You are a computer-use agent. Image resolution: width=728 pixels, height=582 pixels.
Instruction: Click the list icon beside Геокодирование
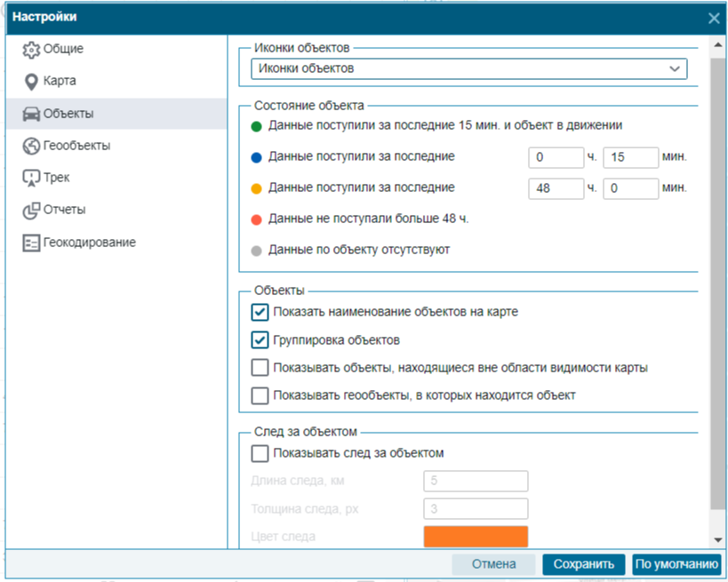(x=31, y=243)
